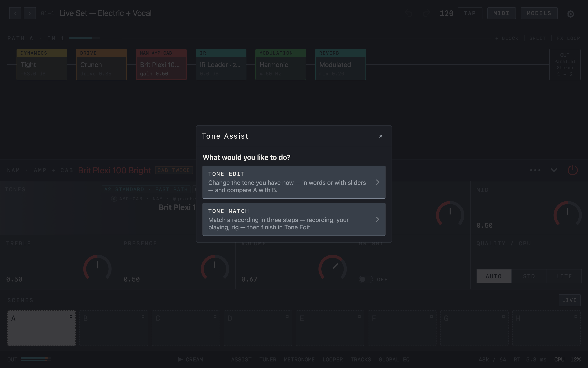This screenshot has width=588, height=368.
Task: Open the METRONOME tab
Action: pyautogui.click(x=299, y=359)
